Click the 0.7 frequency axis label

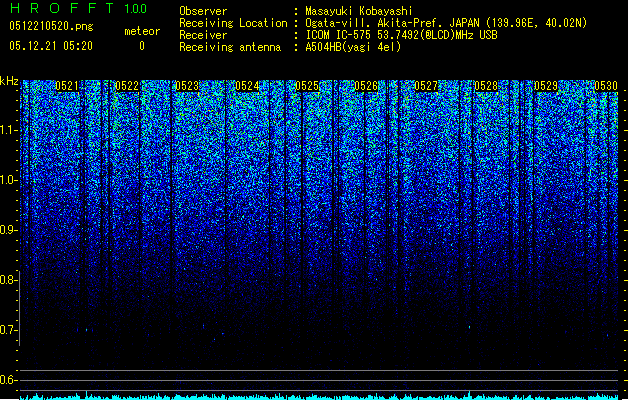point(8,330)
